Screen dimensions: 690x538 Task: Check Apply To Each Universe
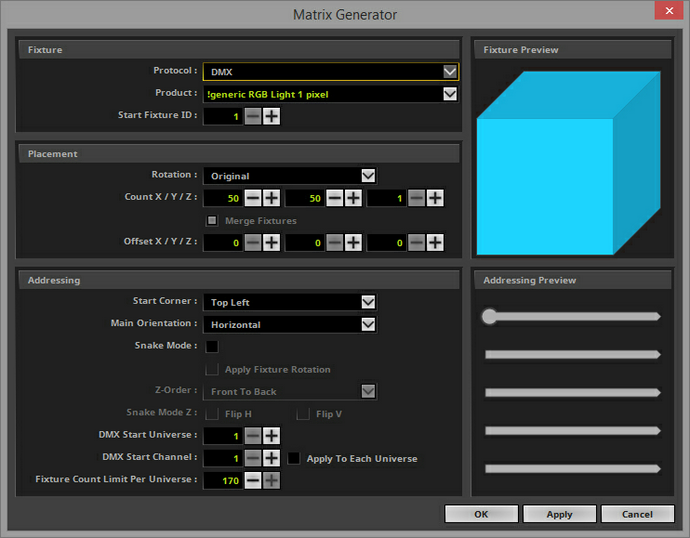tap(294, 458)
